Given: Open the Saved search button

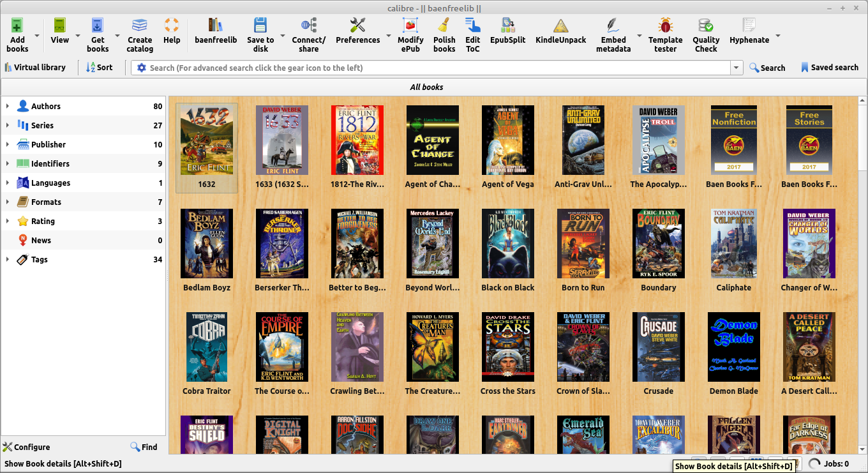Looking at the screenshot, I should click(x=830, y=67).
